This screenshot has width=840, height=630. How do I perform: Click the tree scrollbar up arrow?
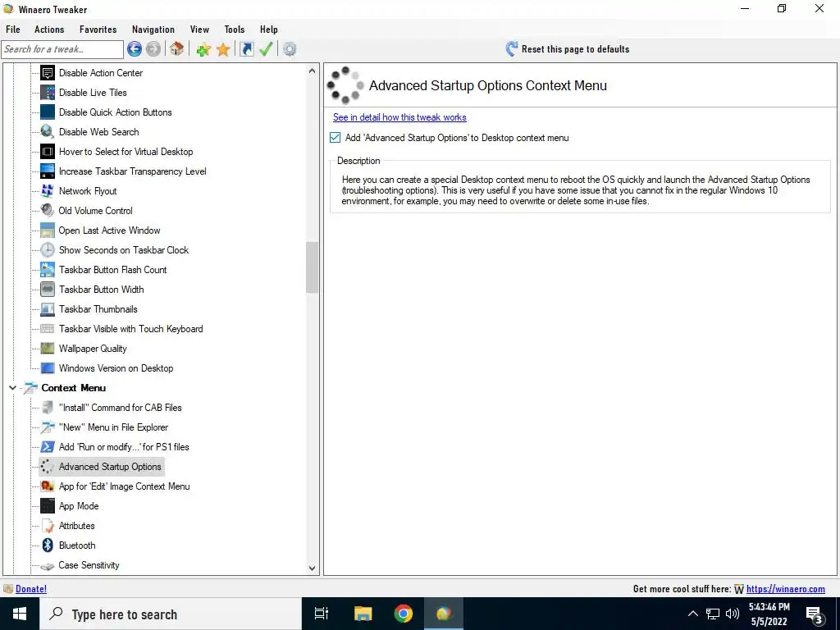coord(313,71)
